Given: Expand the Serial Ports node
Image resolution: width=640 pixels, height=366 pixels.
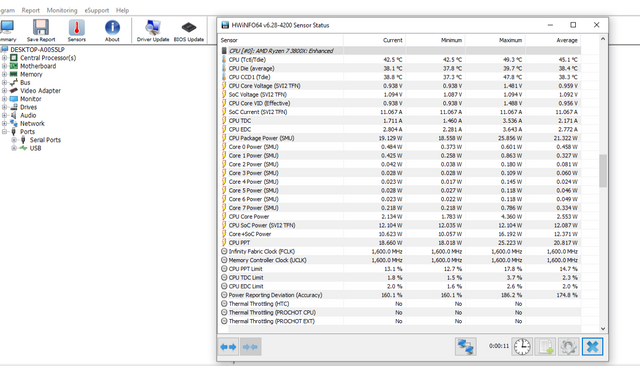Looking at the screenshot, I should (x=14, y=140).
